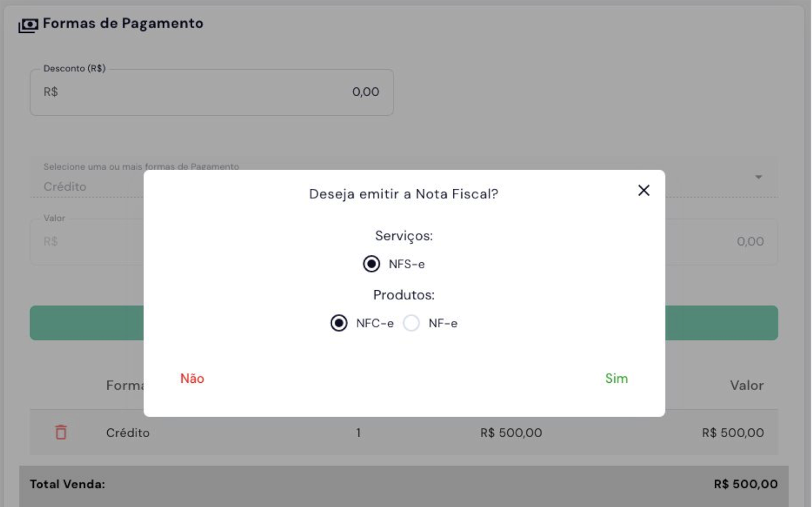This screenshot has height=507, width=812.
Task: Click the cash icon beside Formas de Pagamento
Action: pyautogui.click(x=28, y=25)
